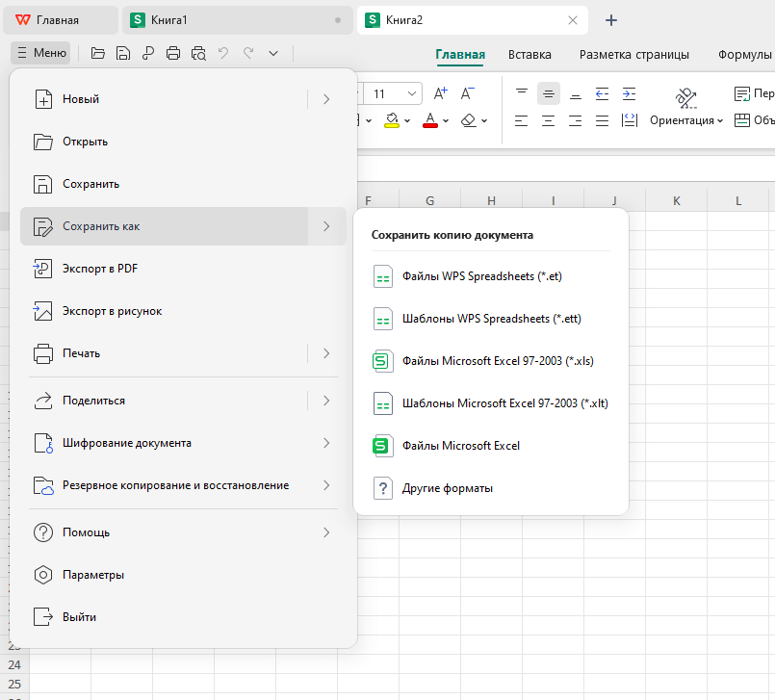Click the save toolbar icon
775x700 pixels.
coord(123,53)
